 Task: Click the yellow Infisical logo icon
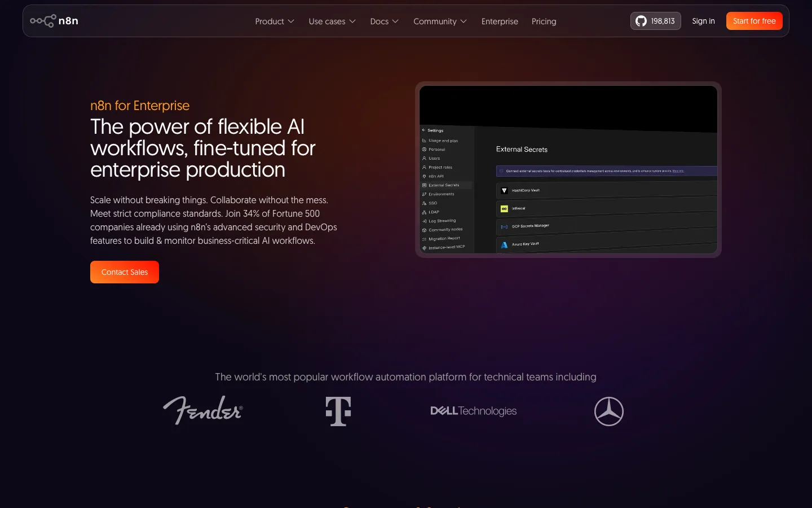504,209
